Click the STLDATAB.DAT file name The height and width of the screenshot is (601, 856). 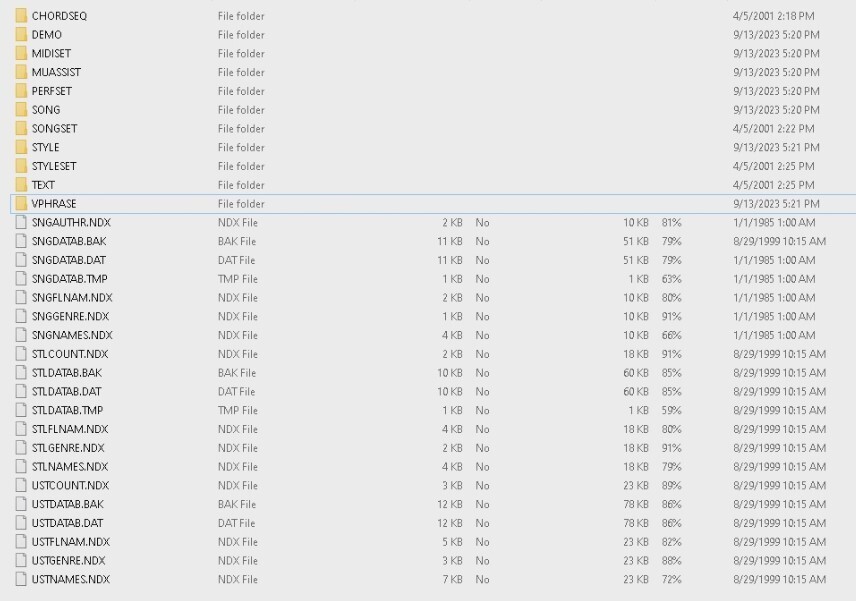coord(66,391)
